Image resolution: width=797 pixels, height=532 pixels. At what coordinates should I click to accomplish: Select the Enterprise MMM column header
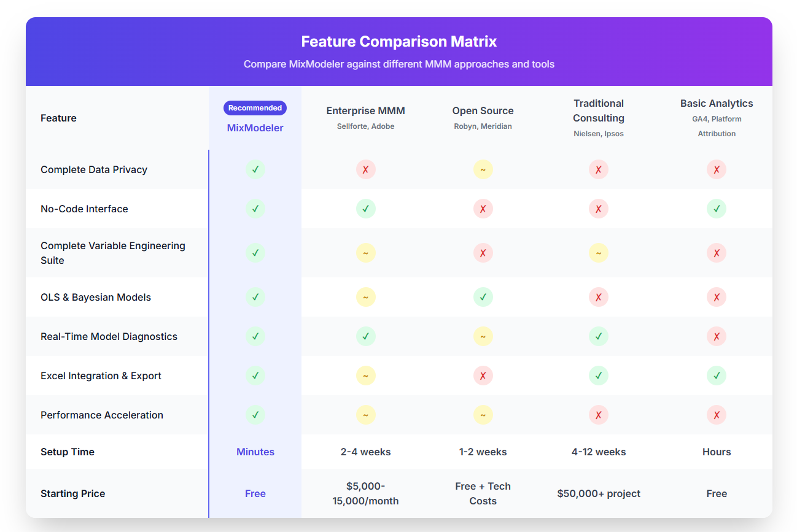pyautogui.click(x=365, y=111)
